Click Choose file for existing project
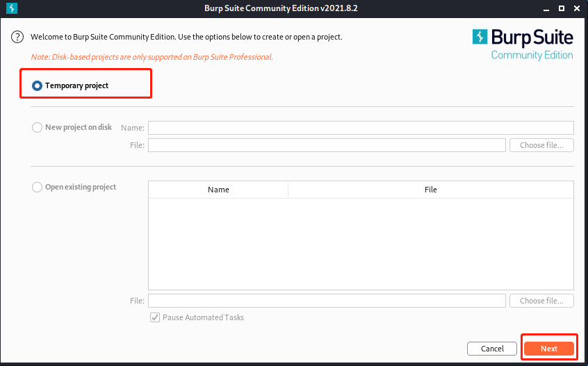This screenshot has width=588, height=366. (x=541, y=301)
